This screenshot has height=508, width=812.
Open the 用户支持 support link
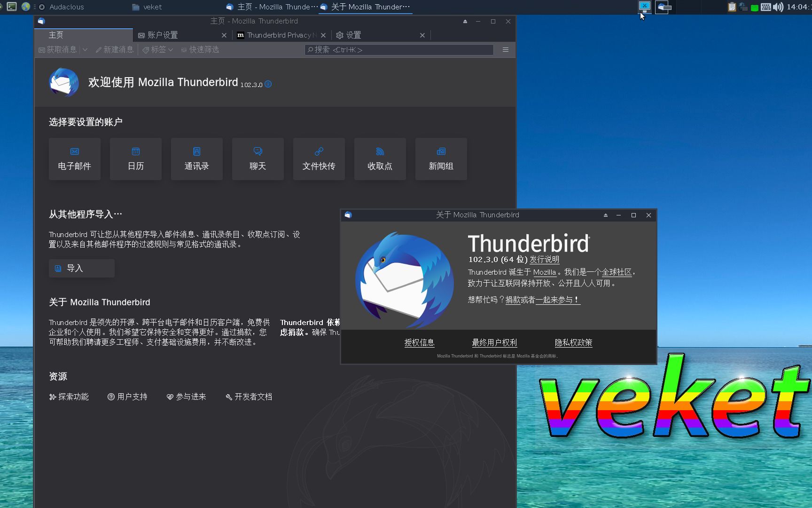(127, 397)
